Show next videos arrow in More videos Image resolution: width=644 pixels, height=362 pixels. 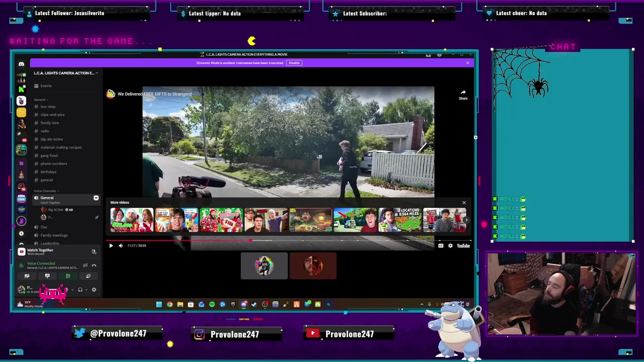click(x=466, y=220)
